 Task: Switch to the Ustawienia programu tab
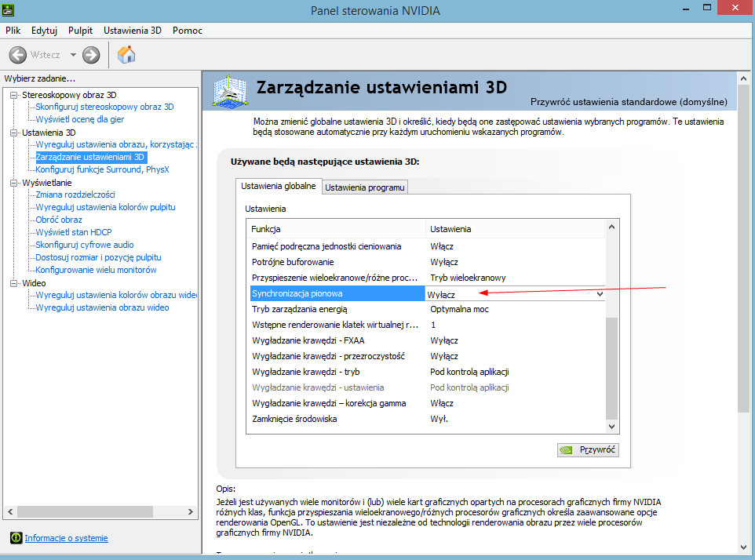click(x=365, y=187)
